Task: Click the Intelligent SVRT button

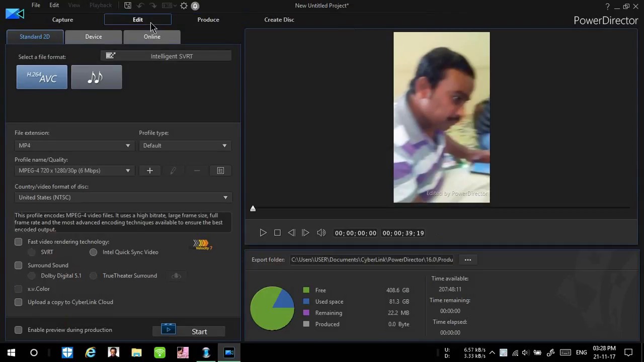Action: pyautogui.click(x=166, y=56)
